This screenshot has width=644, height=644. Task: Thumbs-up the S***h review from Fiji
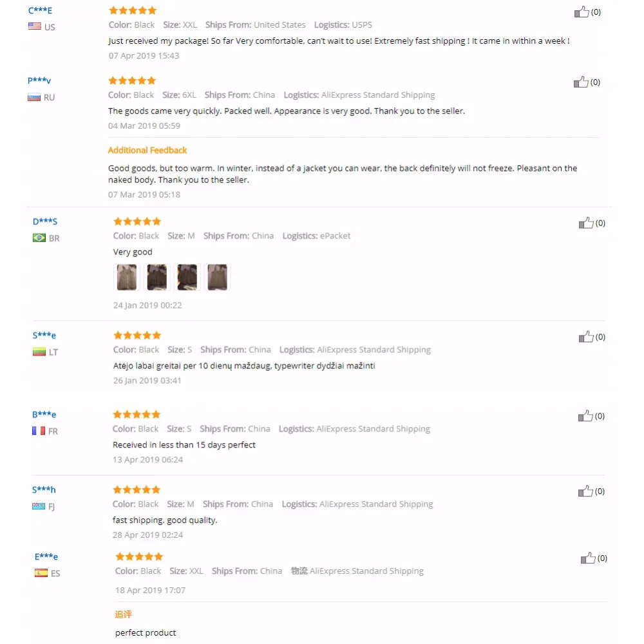click(585, 491)
